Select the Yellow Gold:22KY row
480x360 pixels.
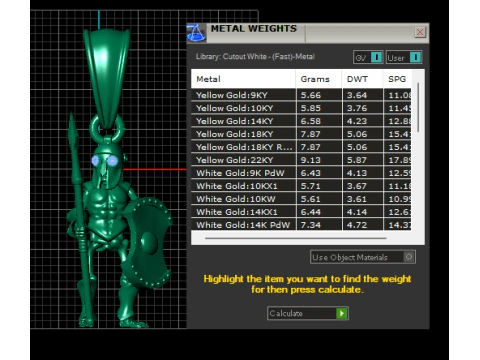tap(301, 160)
